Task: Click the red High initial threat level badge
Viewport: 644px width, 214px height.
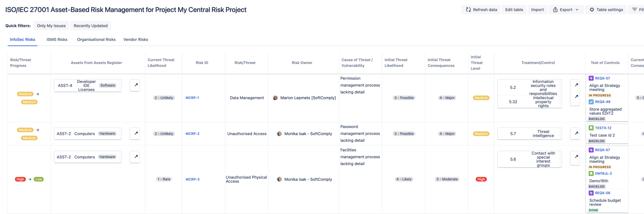Action: pos(481,179)
